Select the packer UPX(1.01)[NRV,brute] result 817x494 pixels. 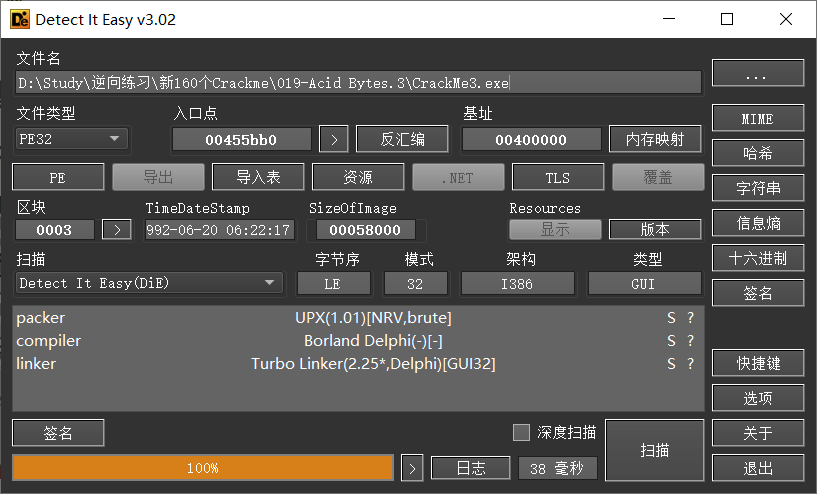pyautogui.click(x=358, y=318)
